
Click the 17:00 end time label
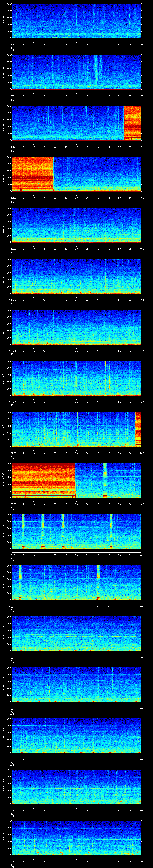coord(141,147)
